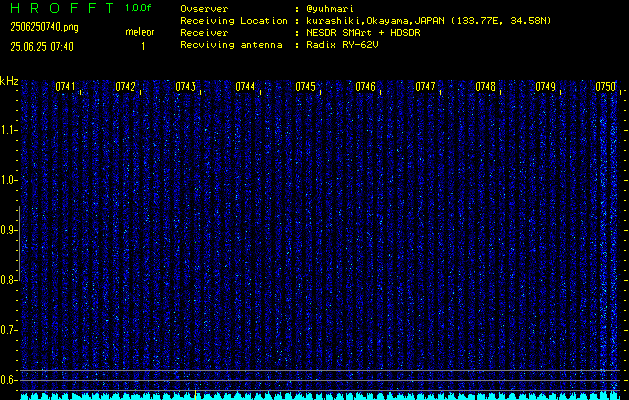Click the HROFFT title text
This screenshot has width=629, height=400.
point(62,8)
